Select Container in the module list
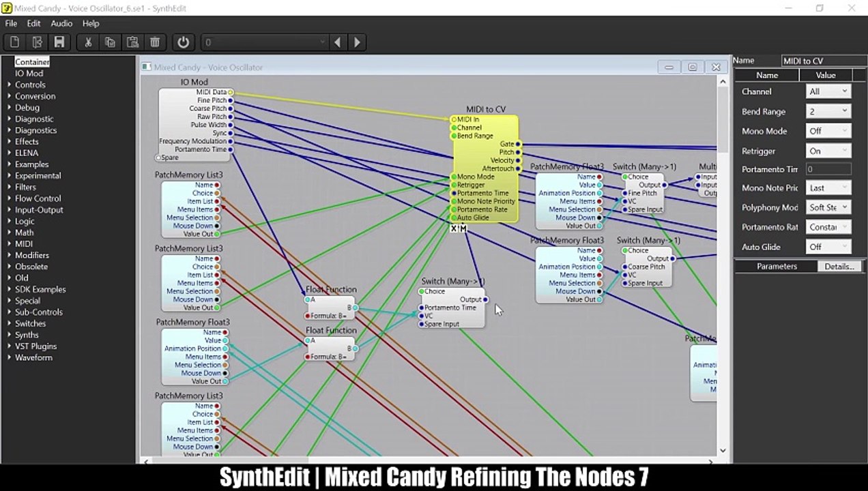 [x=32, y=62]
